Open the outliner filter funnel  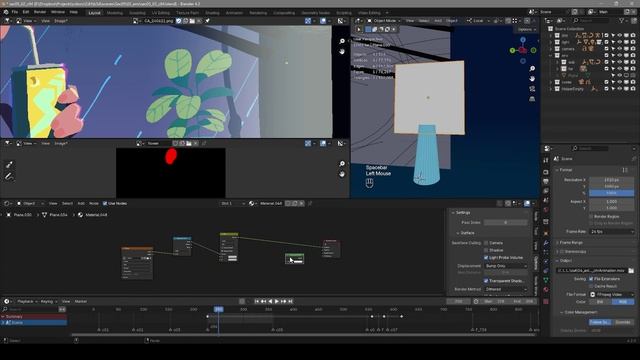pyautogui.click(x=622, y=20)
